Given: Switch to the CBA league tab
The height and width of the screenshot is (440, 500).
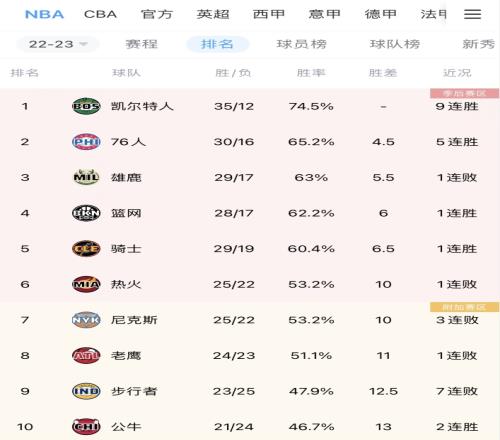Looking at the screenshot, I should pos(100,14).
